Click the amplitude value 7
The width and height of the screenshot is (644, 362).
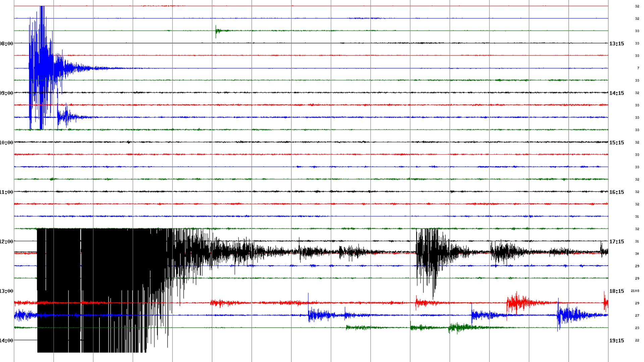pyautogui.click(x=638, y=68)
